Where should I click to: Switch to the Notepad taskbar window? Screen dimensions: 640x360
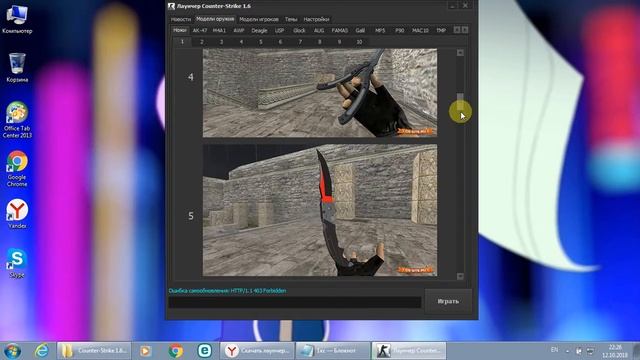pyautogui.click(x=333, y=351)
